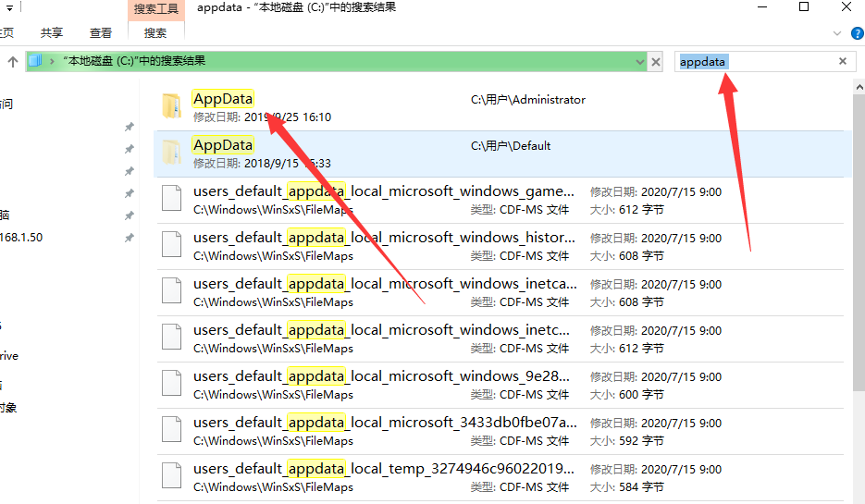Image resolution: width=865 pixels, height=504 pixels.
Task: Expand the address bar history dropdown
Action: tap(639, 62)
